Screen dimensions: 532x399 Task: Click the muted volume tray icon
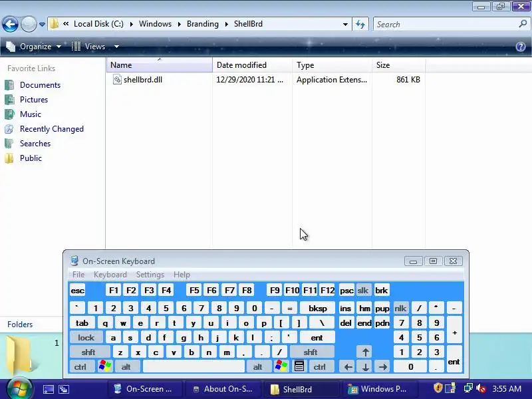coord(480,388)
